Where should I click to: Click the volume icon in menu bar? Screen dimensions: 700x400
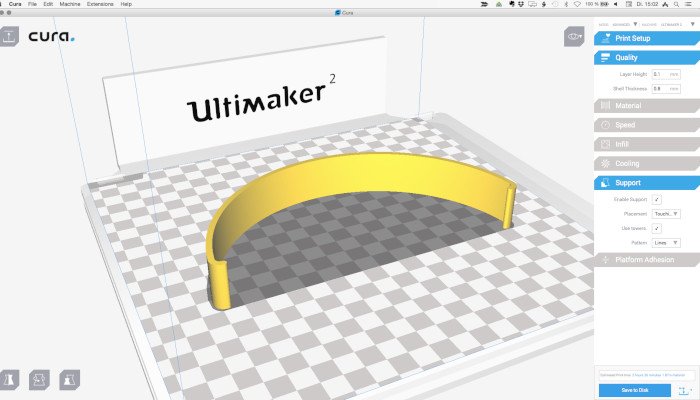[616, 4]
